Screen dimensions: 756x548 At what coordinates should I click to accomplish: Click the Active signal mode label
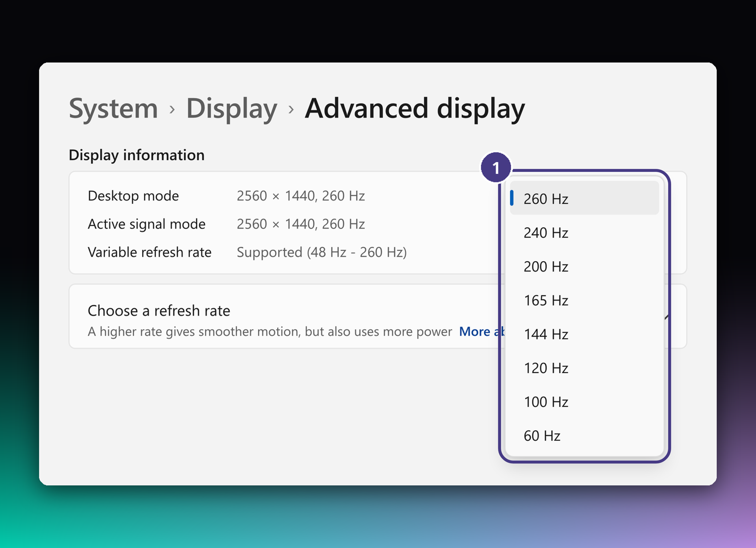[146, 224]
